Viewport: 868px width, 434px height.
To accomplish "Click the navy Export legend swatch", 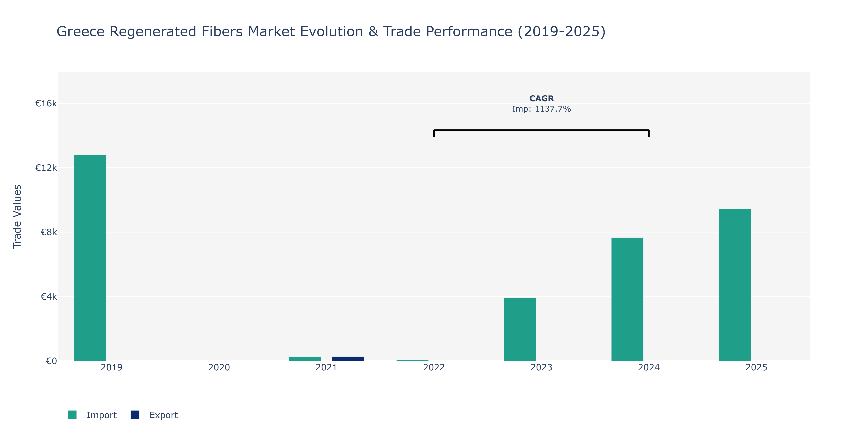I will pyautogui.click(x=135, y=415).
